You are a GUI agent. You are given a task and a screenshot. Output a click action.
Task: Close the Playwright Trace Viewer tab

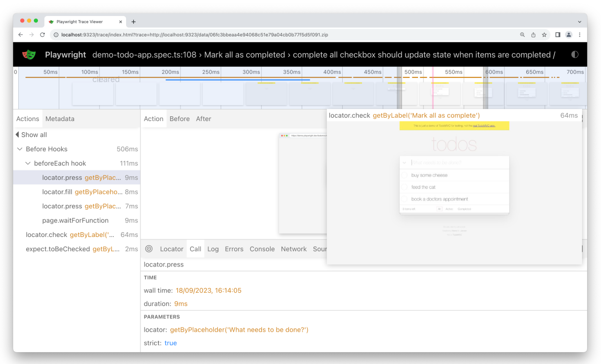point(120,22)
